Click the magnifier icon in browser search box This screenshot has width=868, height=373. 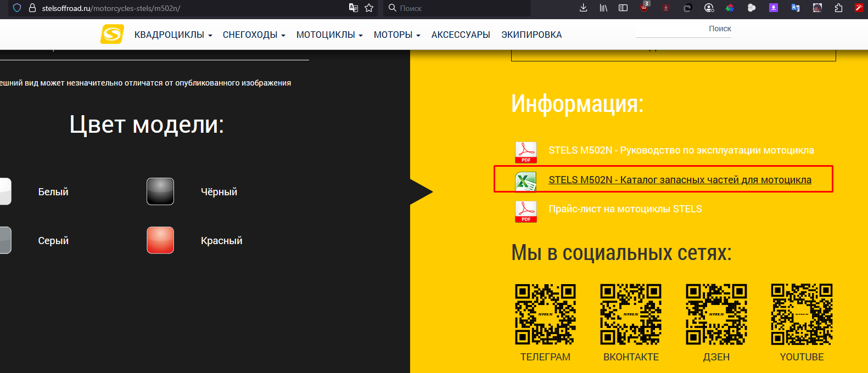393,8
